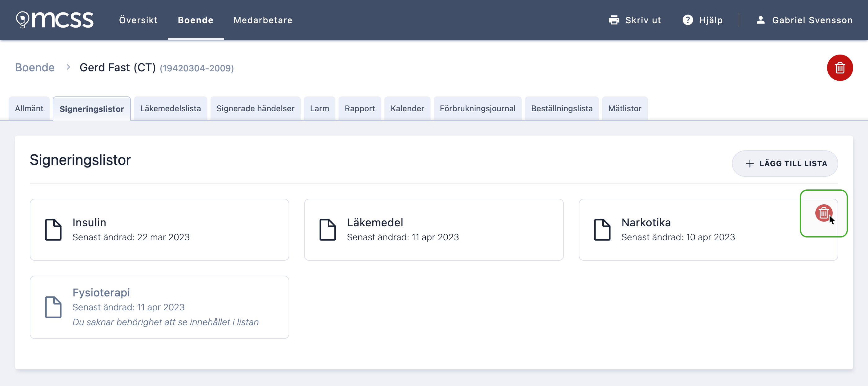Open the Förbrukningsjournal tab
Image resolution: width=868 pixels, height=386 pixels.
(x=477, y=109)
